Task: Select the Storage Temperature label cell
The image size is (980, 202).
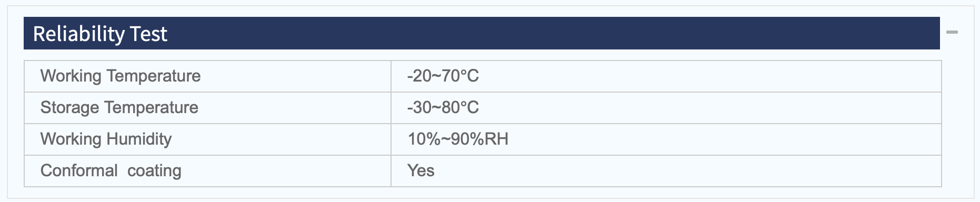Action: (208, 108)
